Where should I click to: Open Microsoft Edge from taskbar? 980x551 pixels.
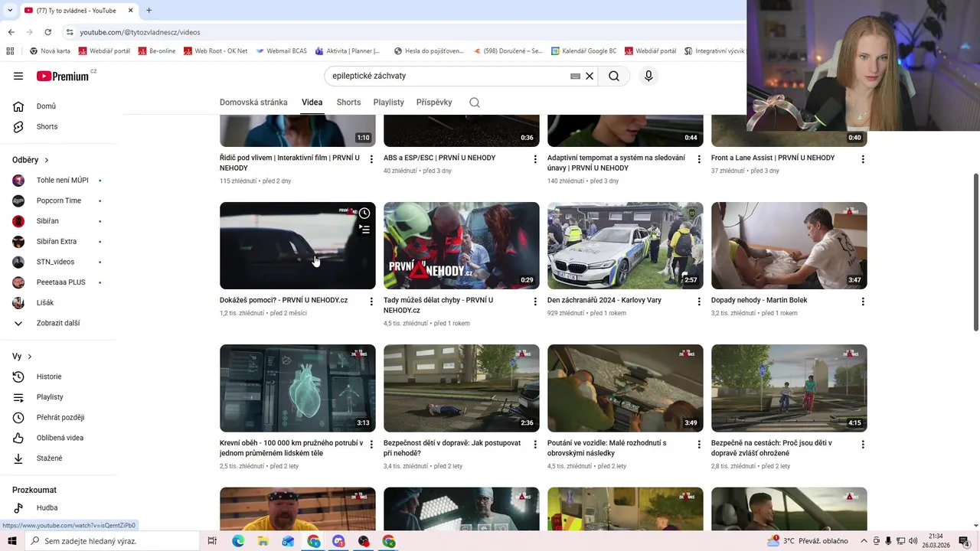238,541
